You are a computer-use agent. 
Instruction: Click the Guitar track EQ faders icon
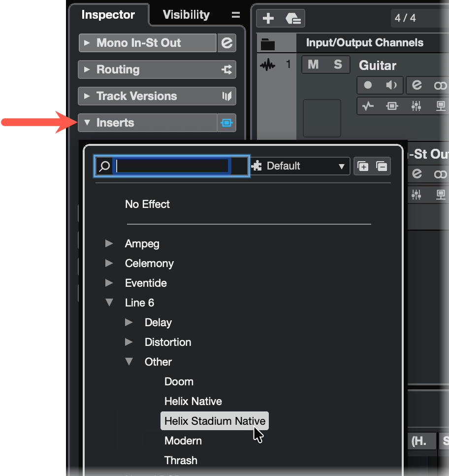point(416,106)
